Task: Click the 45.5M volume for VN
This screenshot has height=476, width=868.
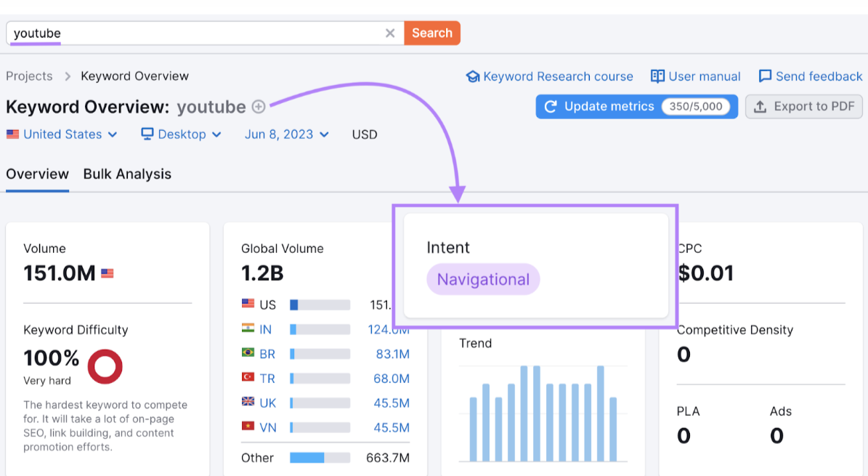Action: click(392, 428)
